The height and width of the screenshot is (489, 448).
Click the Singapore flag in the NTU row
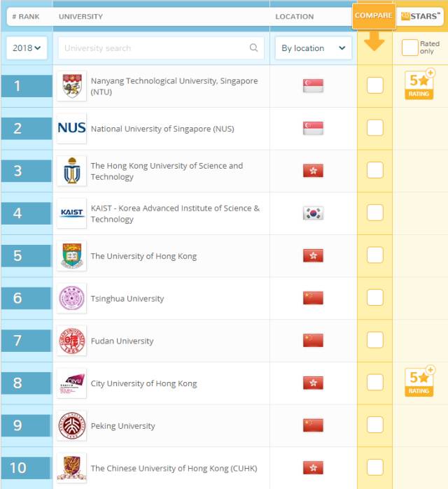(313, 85)
